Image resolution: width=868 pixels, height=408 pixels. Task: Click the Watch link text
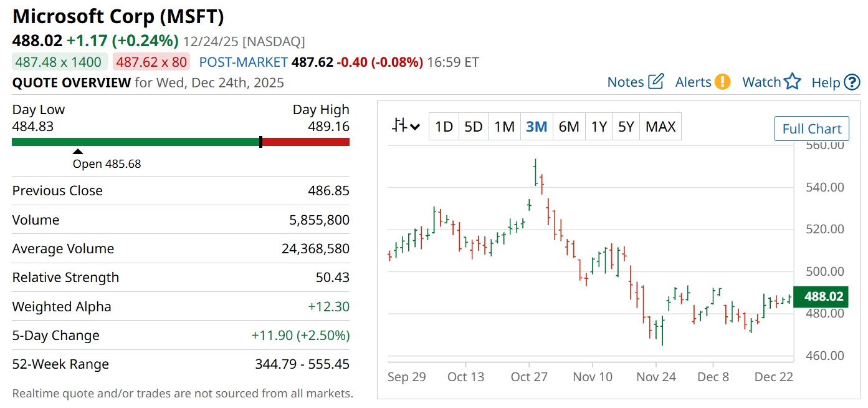(761, 82)
